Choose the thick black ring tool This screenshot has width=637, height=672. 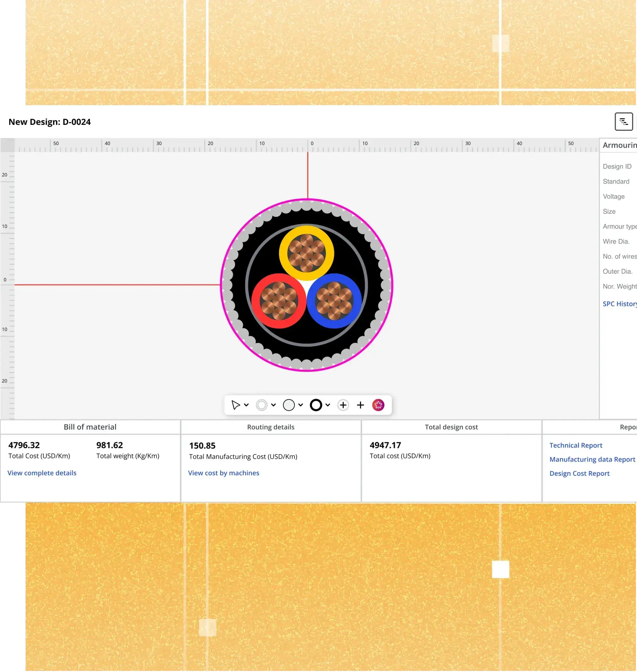316,405
